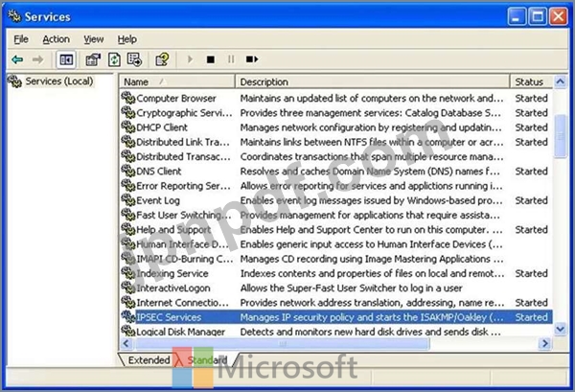Close the Services window
Screen dimensions: 575x392
coord(558,16)
